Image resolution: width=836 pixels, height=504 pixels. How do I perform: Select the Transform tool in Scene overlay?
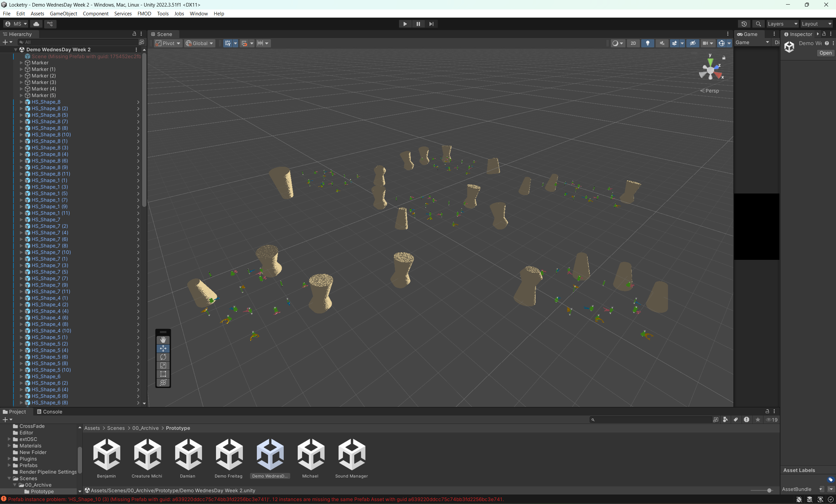pos(163,382)
